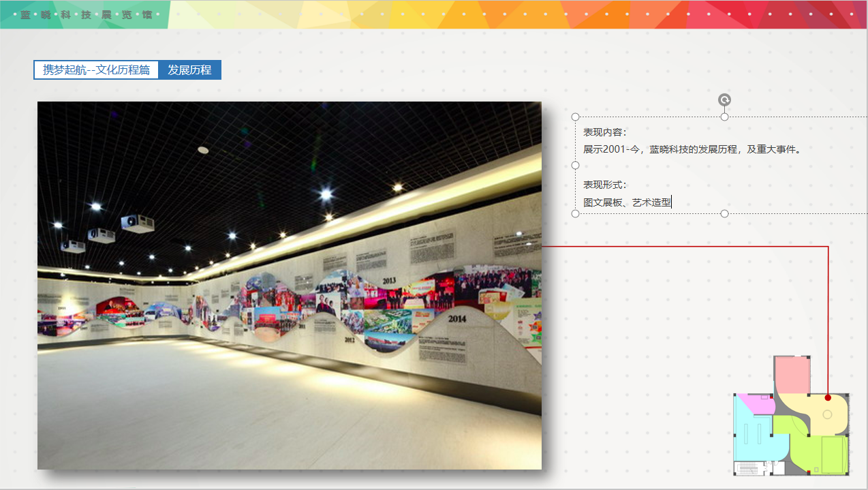Viewport: 868px width, 490px height.
Task: Click the staircase symbol on floor plan
Action: [x=748, y=468]
